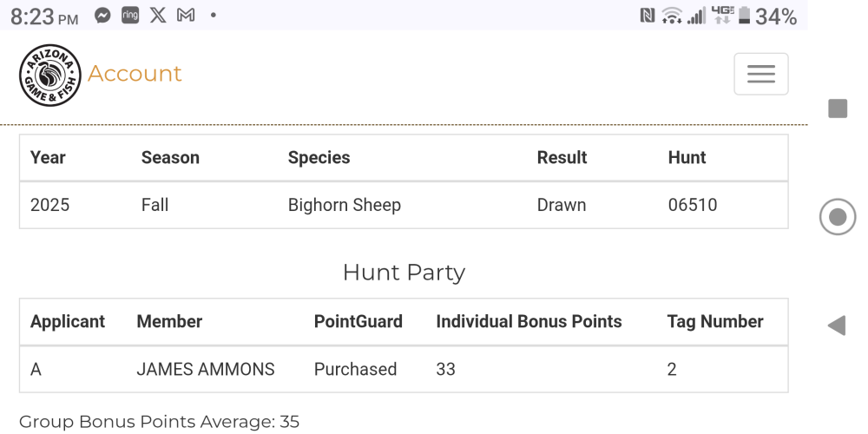This screenshot has width=868, height=434.
Task: Select the Species column header
Action: [x=319, y=158]
